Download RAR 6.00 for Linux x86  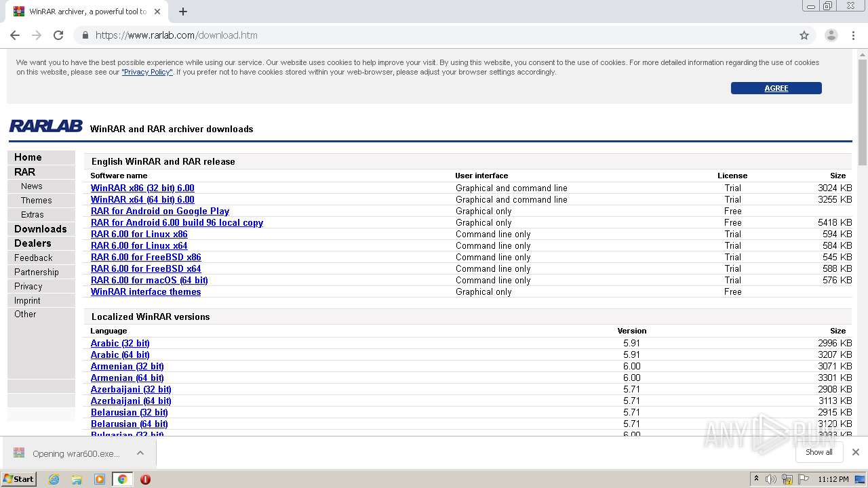click(139, 234)
